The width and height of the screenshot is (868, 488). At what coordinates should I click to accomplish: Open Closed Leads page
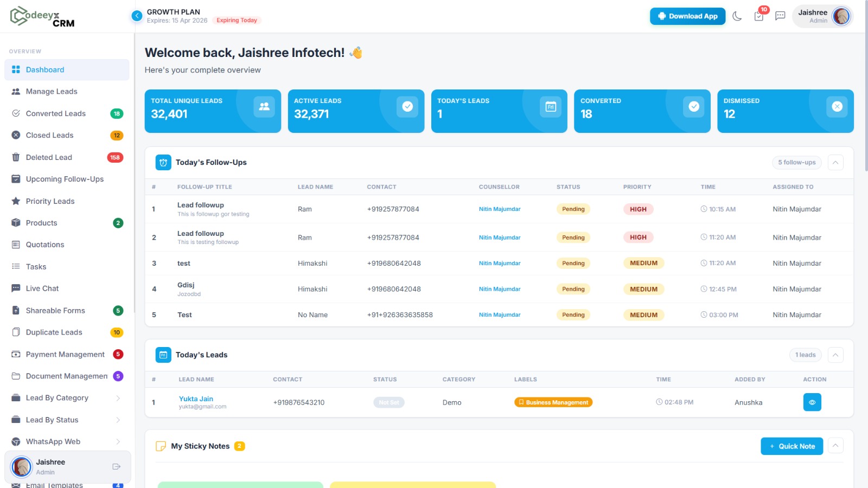[67, 136]
